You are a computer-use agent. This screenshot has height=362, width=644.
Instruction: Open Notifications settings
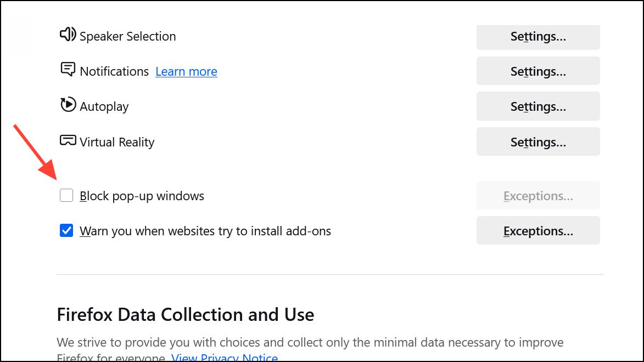click(x=537, y=71)
